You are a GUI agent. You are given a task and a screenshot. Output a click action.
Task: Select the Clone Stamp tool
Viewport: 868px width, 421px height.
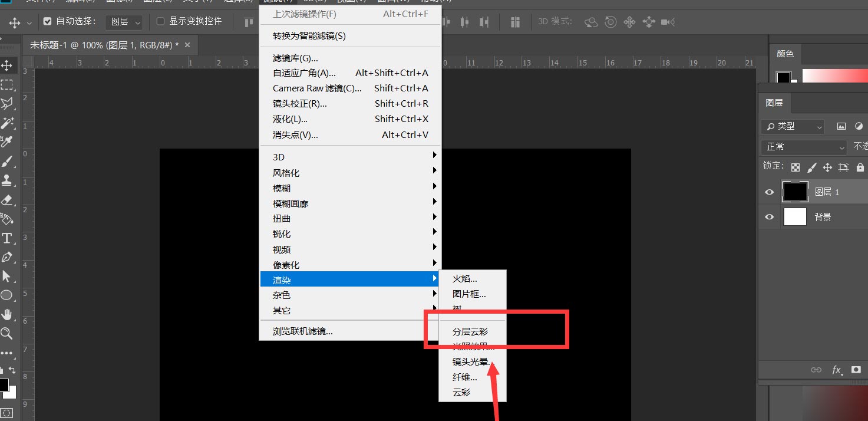[x=7, y=180]
